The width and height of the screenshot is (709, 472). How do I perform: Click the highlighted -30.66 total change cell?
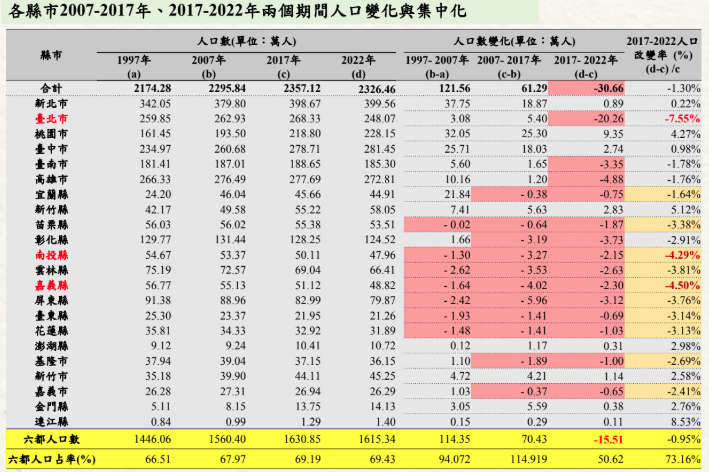coord(586,89)
